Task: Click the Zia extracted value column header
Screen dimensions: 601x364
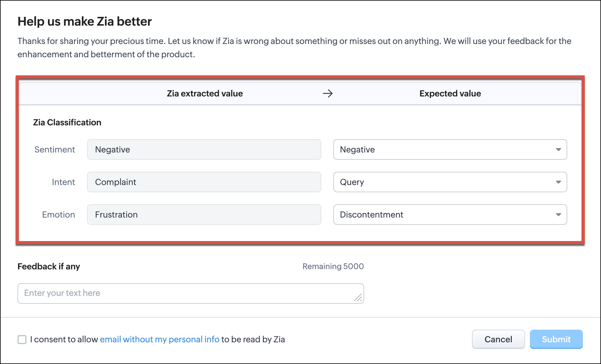Action: (x=205, y=93)
